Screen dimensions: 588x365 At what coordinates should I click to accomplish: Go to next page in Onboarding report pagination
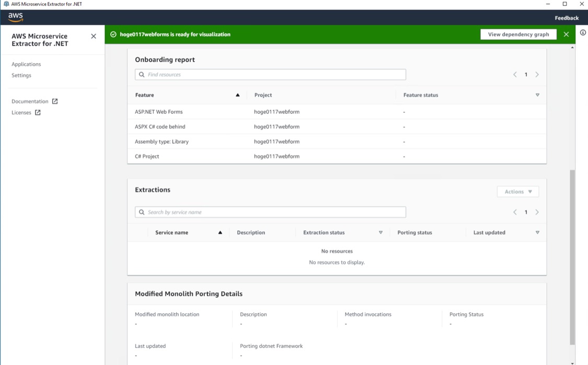(537, 74)
